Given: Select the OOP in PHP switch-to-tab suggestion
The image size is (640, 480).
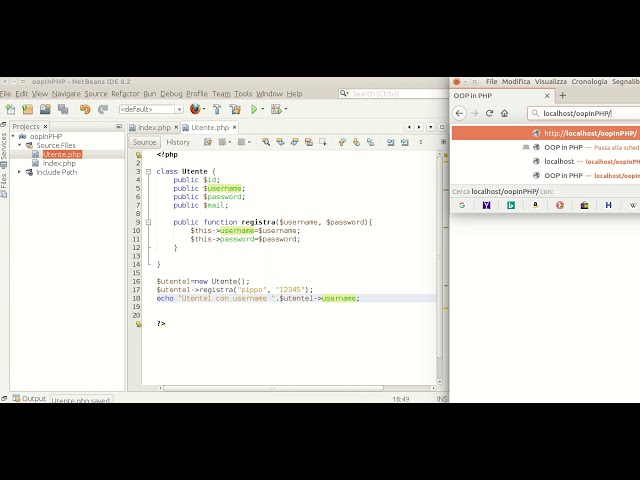Looking at the screenshot, I should (x=546, y=147).
